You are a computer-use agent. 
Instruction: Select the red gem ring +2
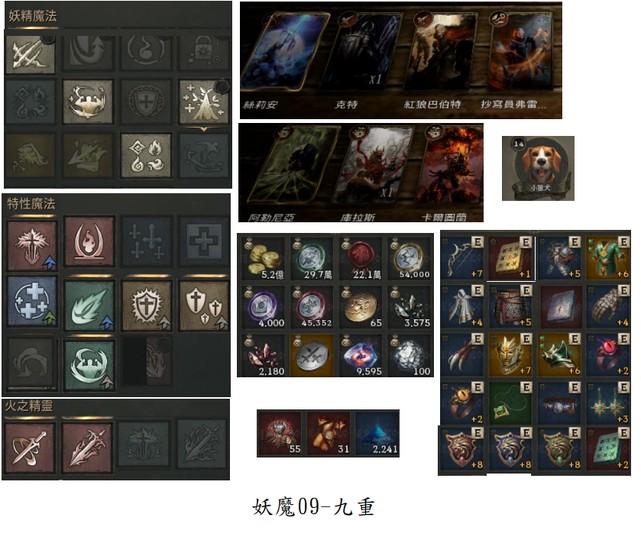[x=608, y=354]
